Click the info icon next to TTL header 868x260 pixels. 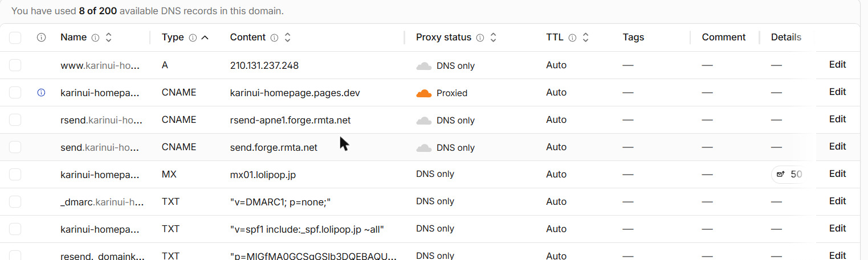click(572, 38)
